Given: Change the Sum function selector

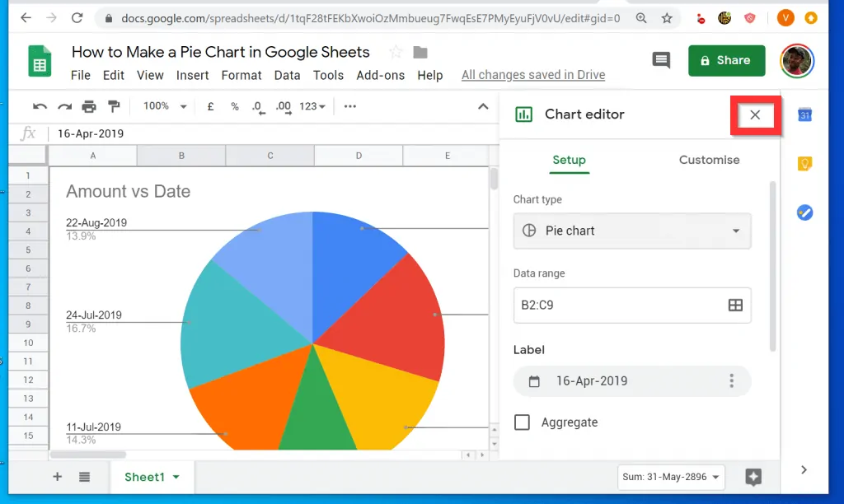Looking at the screenshot, I should (x=670, y=477).
